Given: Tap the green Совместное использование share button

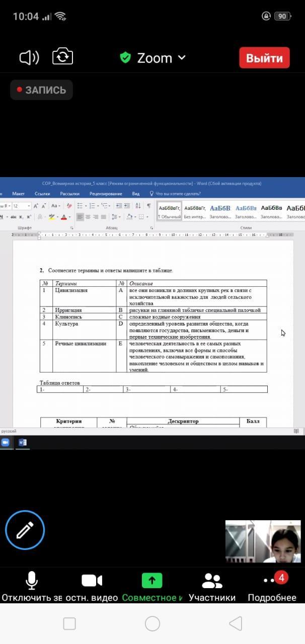Looking at the screenshot, I should point(152,587).
